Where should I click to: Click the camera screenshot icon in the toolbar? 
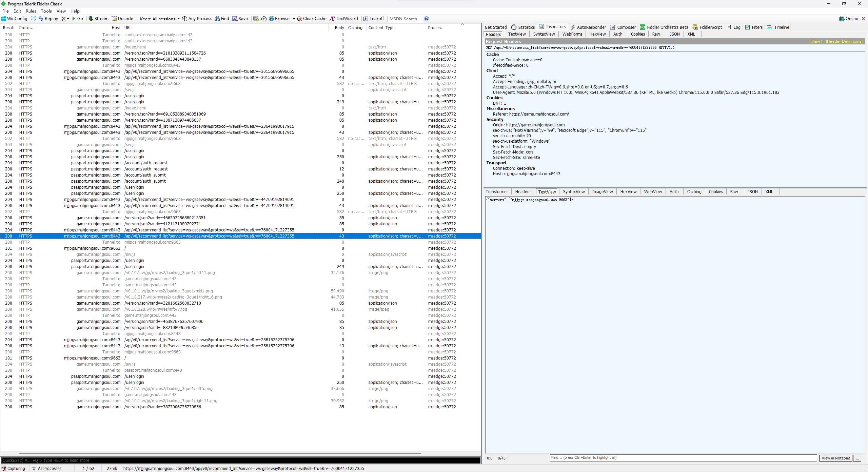click(256, 19)
